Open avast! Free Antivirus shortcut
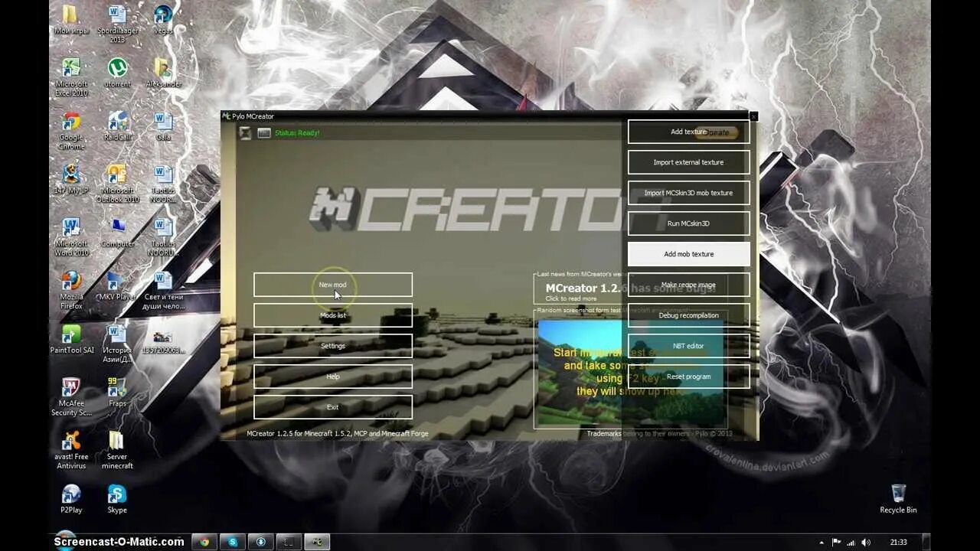980x551 pixels. [x=70, y=451]
